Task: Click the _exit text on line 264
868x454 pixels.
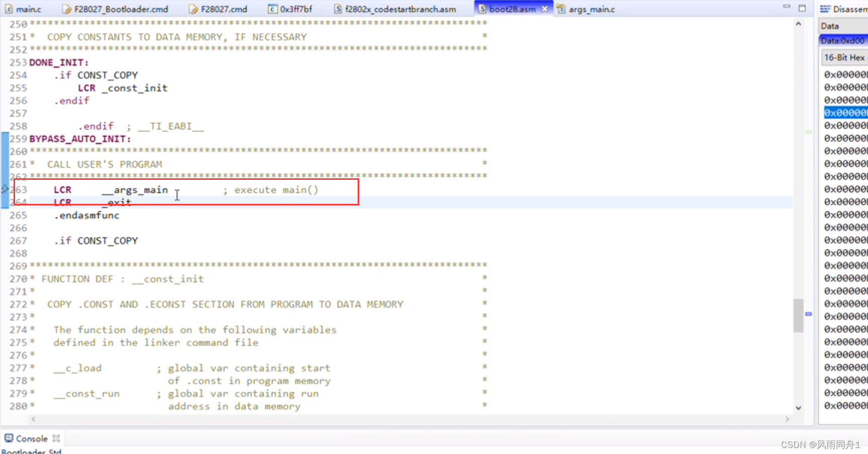Action: 117,202
